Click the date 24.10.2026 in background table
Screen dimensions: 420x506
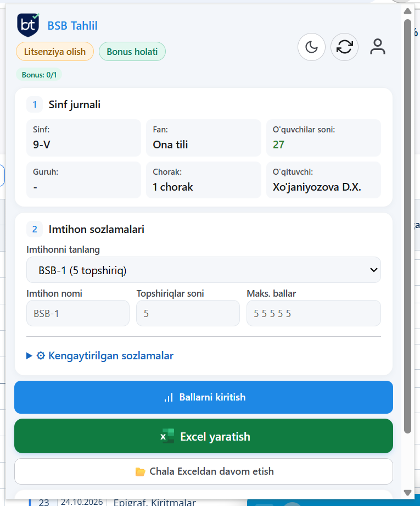click(82, 502)
